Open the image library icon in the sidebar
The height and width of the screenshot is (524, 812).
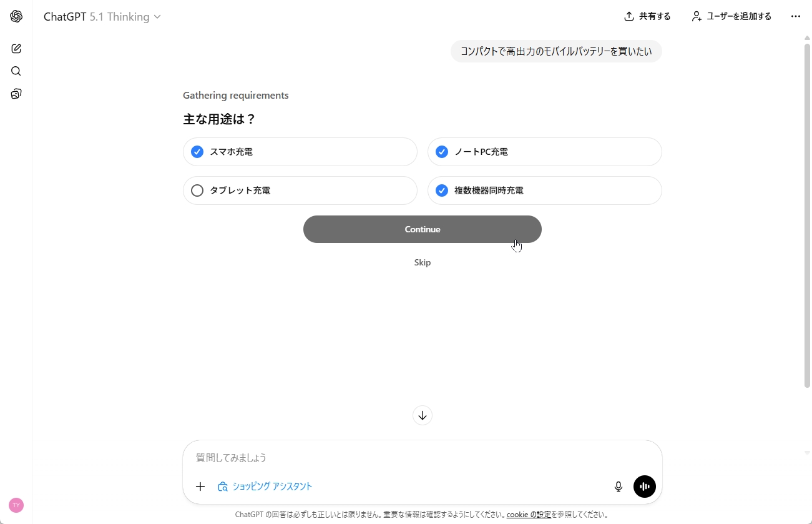point(16,94)
